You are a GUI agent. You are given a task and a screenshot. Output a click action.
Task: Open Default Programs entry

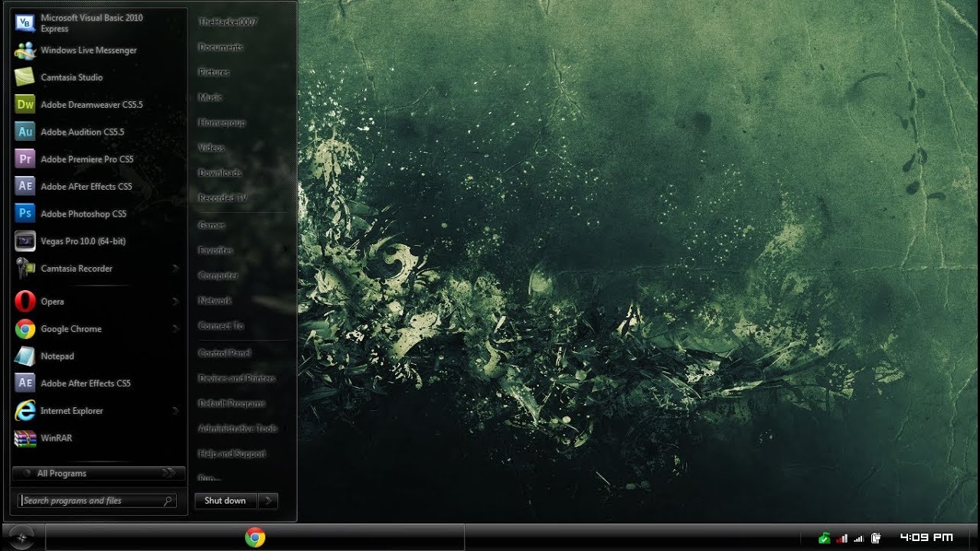point(231,403)
